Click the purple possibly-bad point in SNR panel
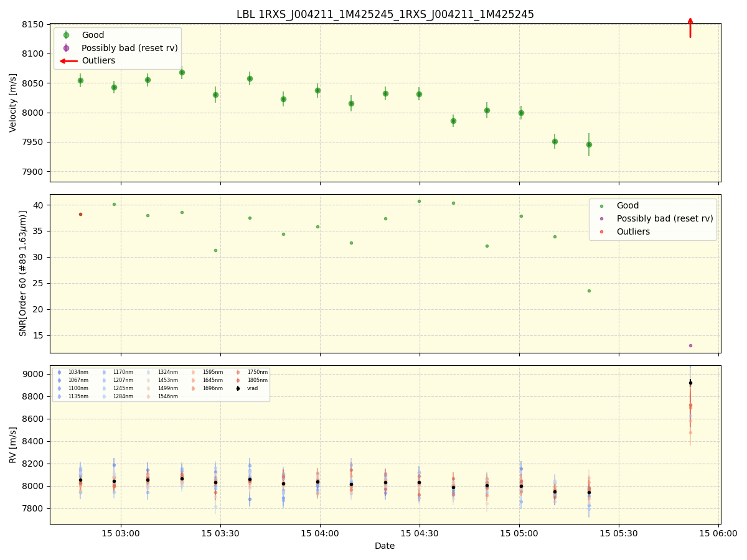The width and height of the screenshot is (747, 560). click(690, 345)
